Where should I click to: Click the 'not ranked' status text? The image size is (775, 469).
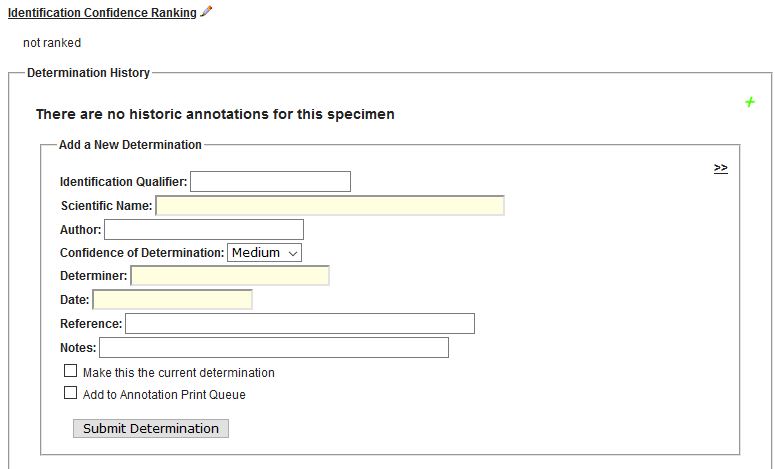52,43
